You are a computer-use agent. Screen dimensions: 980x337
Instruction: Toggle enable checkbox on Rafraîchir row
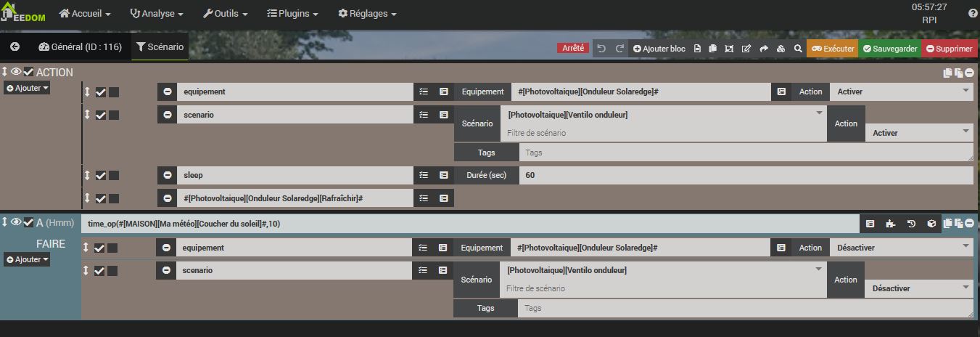101,198
